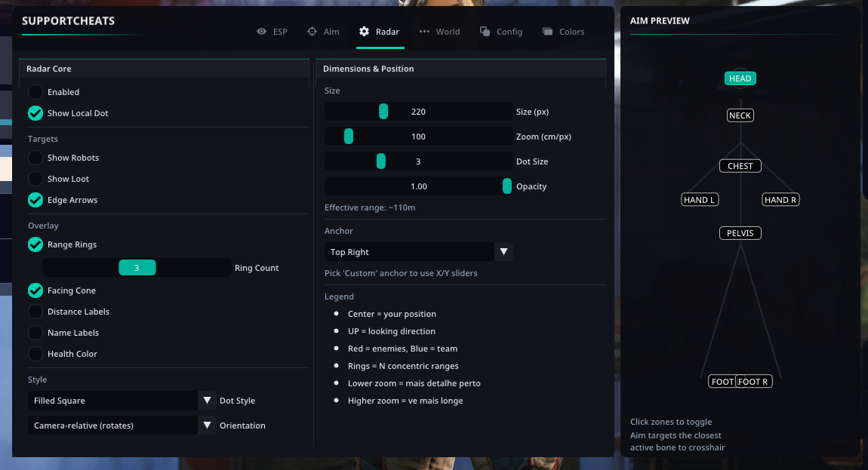Click legend entry Rings = N concentric ranges
868x470 pixels.
[x=403, y=366]
